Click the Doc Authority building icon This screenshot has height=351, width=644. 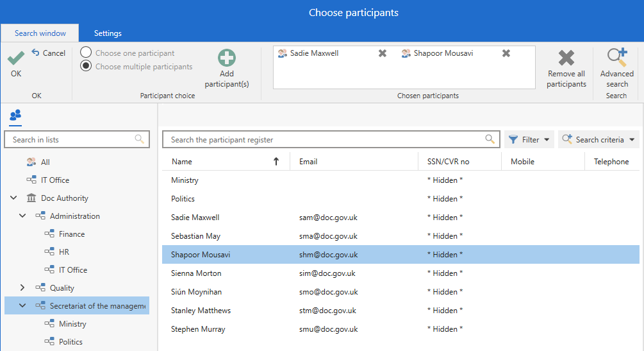pyautogui.click(x=31, y=198)
